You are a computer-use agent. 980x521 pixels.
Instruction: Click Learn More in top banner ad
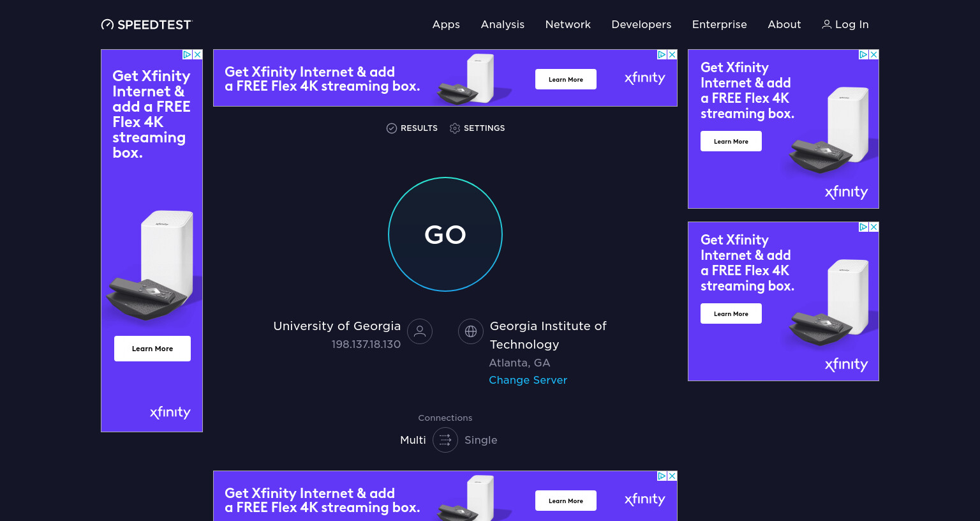coord(566,79)
